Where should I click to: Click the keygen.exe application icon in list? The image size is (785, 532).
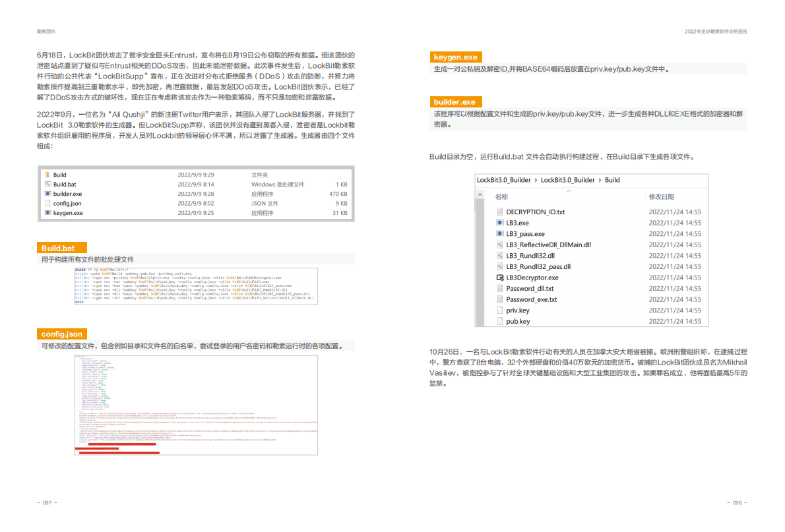coord(47,213)
